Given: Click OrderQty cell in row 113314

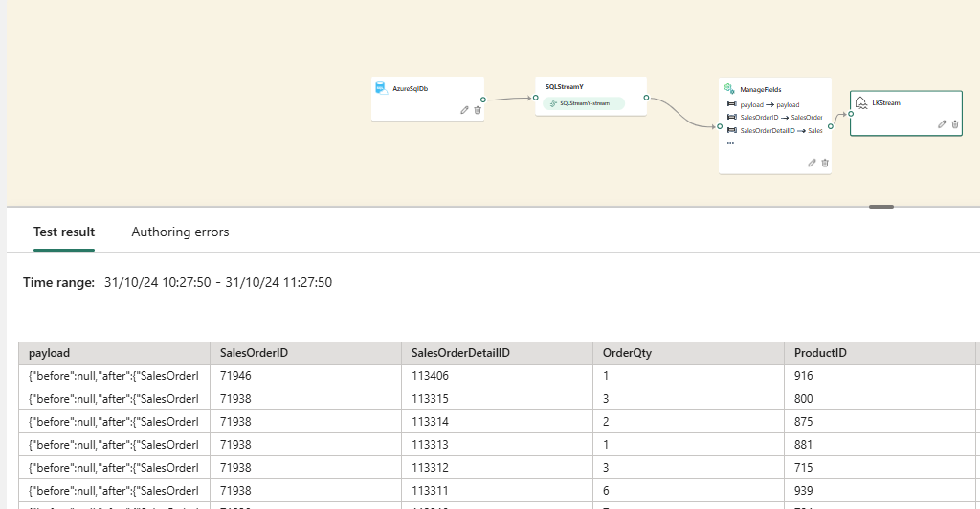Looking at the screenshot, I should (x=688, y=422).
